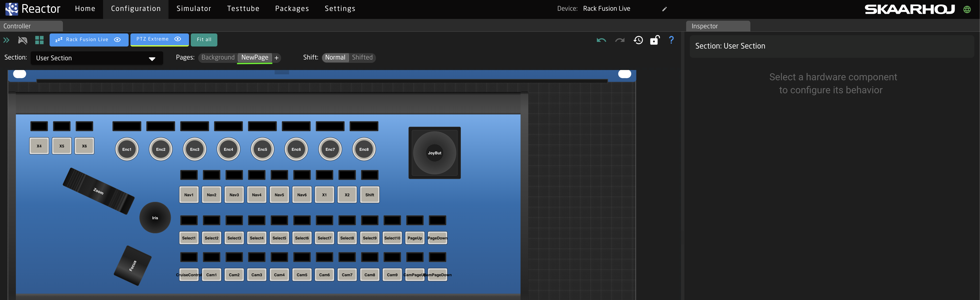Viewport: 980px width, 300px height.
Task: Open help with the question mark icon
Action: click(671, 40)
